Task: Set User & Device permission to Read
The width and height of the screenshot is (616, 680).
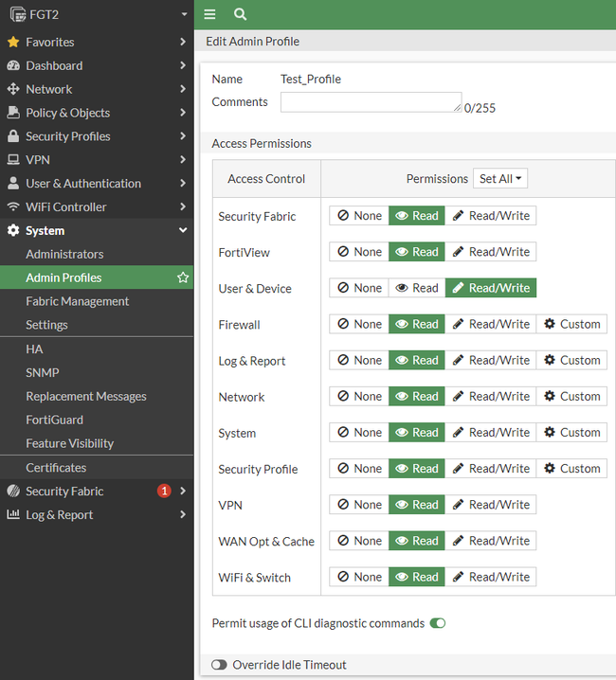Action: 417,288
